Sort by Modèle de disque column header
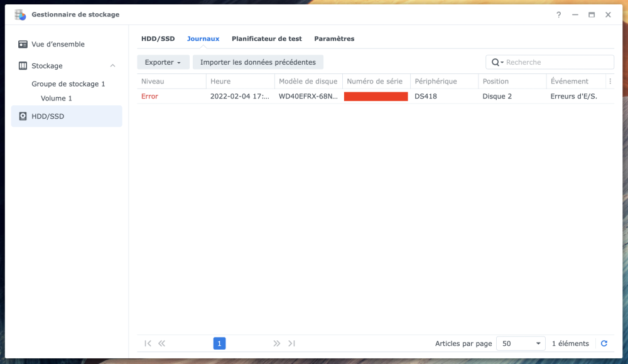This screenshot has width=628, height=364. [308, 82]
